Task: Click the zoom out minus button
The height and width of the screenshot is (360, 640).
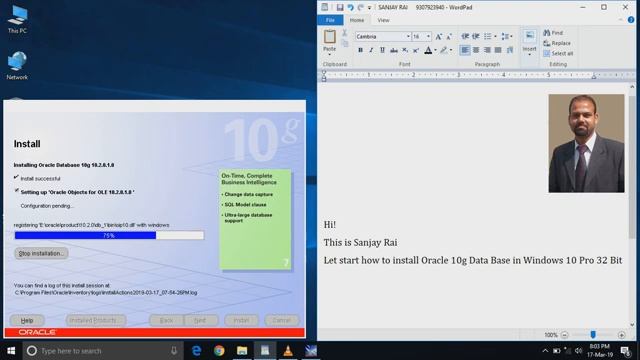Action: (564, 335)
